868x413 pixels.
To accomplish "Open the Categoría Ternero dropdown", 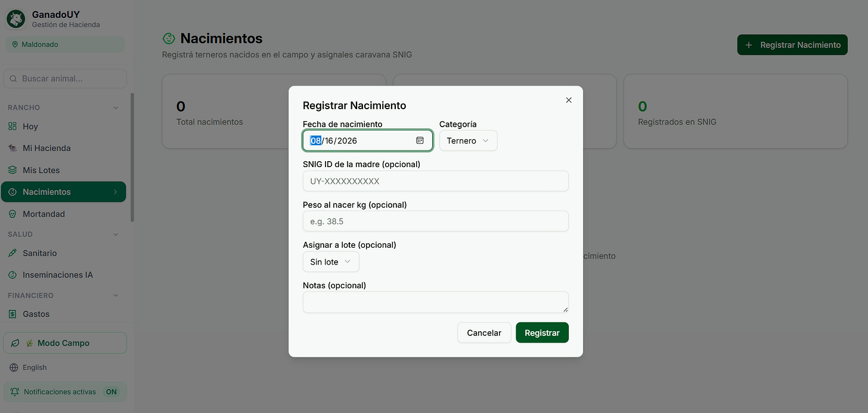I will point(468,141).
